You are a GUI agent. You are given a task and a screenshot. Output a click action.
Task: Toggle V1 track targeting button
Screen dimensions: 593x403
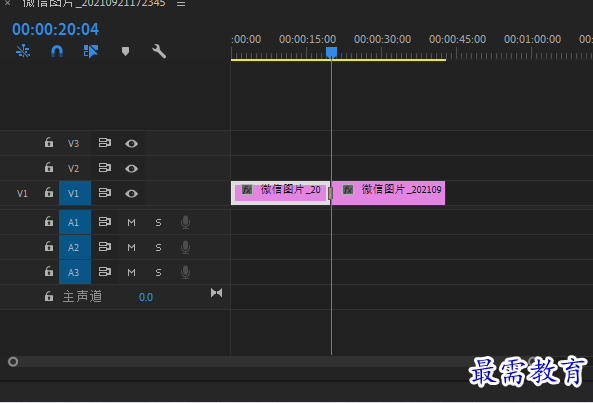[x=75, y=193]
